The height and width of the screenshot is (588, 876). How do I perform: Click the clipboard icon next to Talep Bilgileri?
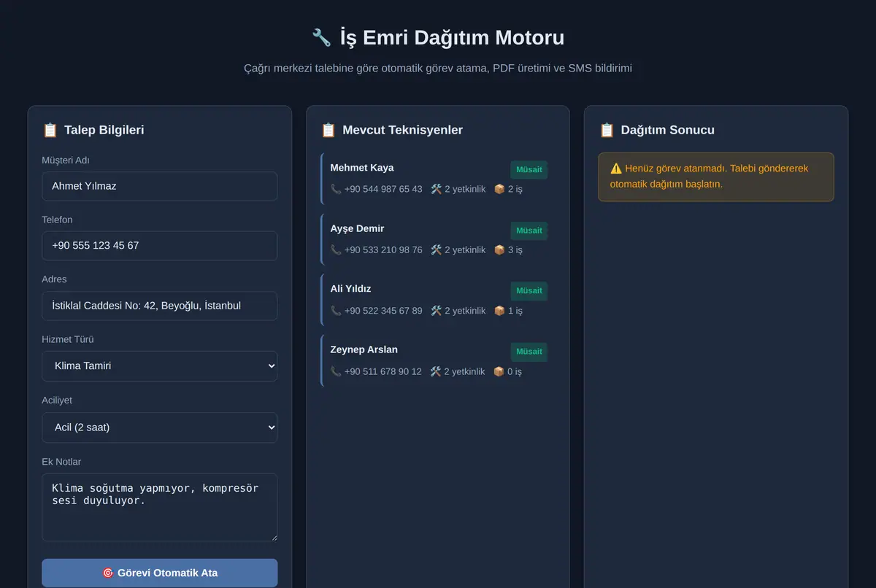pos(50,130)
